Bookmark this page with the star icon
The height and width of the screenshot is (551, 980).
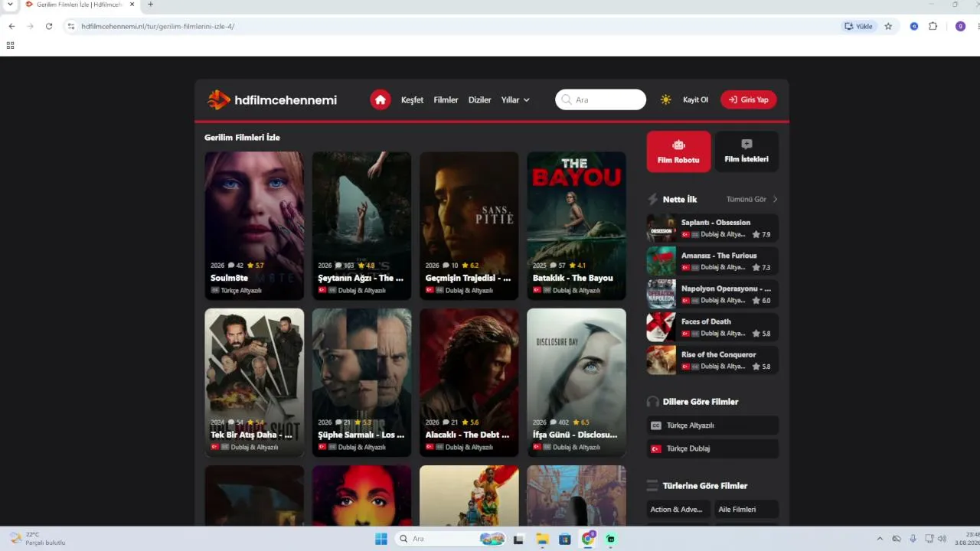[x=888, y=26]
